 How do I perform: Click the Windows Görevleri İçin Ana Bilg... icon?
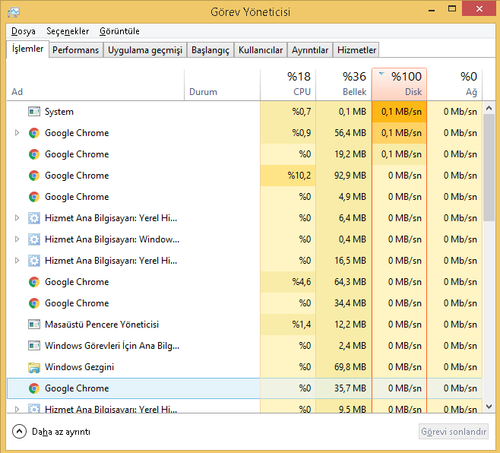pyautogui.click(x=34, y=346)
